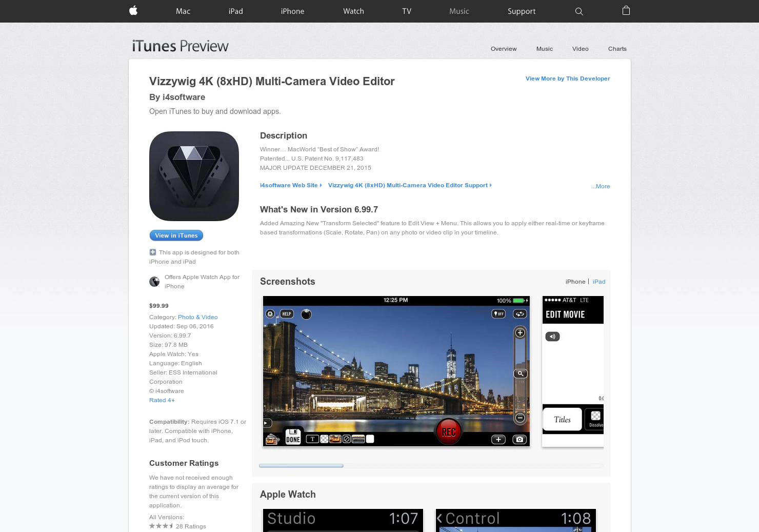Click the zoom plus icon in screenshot
Screen dimensions: 759x532
(520, 333)
